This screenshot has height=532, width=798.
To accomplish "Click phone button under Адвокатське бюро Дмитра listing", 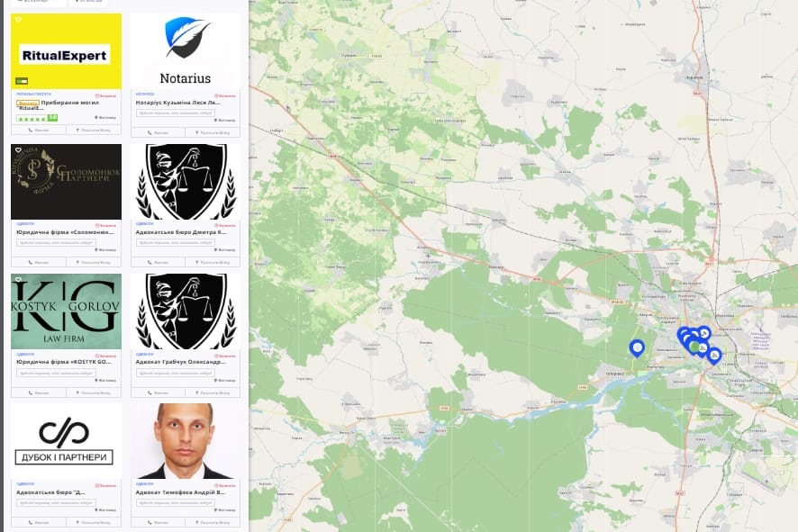I will (x=158, y=263).
